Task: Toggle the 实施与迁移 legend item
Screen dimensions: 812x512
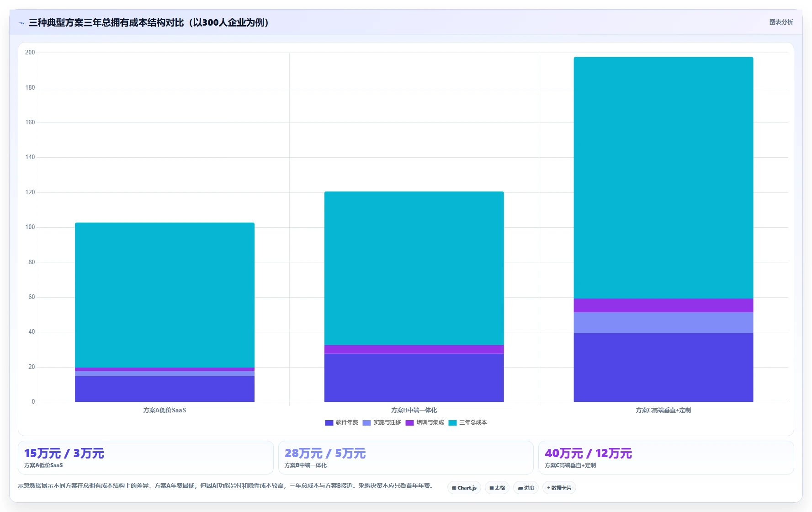Action: point(382,423)
